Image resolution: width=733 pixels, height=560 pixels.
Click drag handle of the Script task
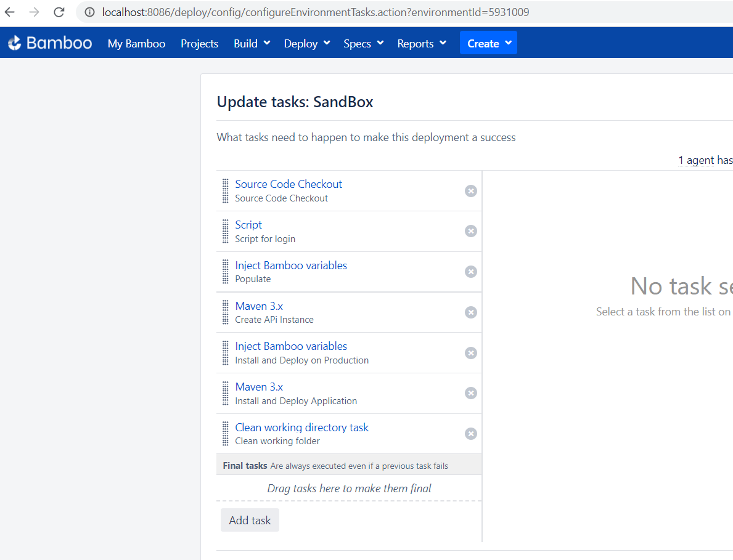click(226, 232)
